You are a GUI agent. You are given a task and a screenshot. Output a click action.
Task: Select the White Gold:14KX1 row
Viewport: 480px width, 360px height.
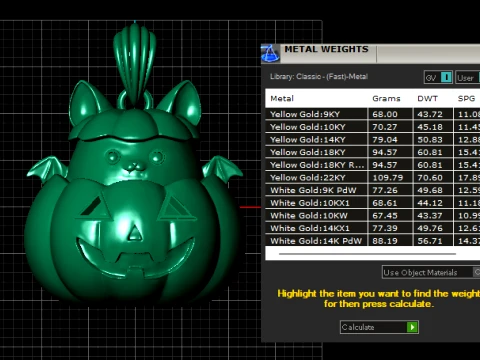373,228
